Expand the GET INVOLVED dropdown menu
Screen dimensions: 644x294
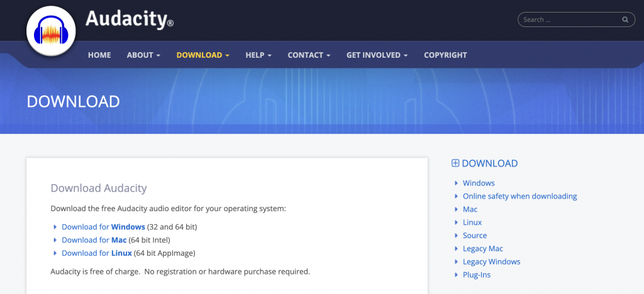point(377,55)
